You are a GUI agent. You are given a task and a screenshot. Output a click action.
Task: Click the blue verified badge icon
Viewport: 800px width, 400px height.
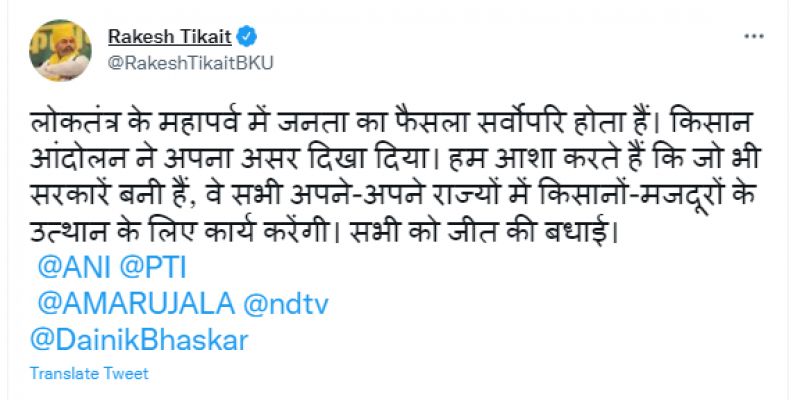[247, 37]
